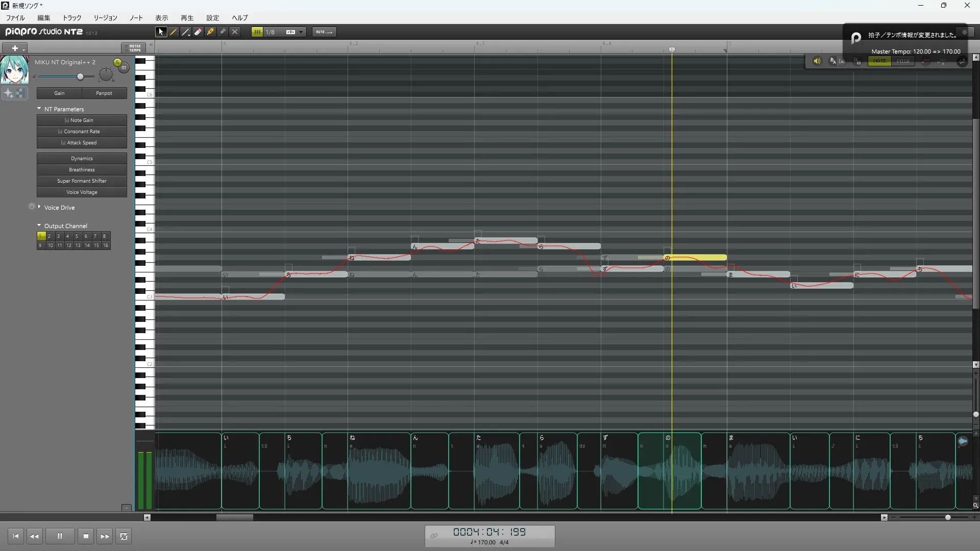The image size is (980, 551).
Task: Click the stop playback button
Action: [86, 536]
